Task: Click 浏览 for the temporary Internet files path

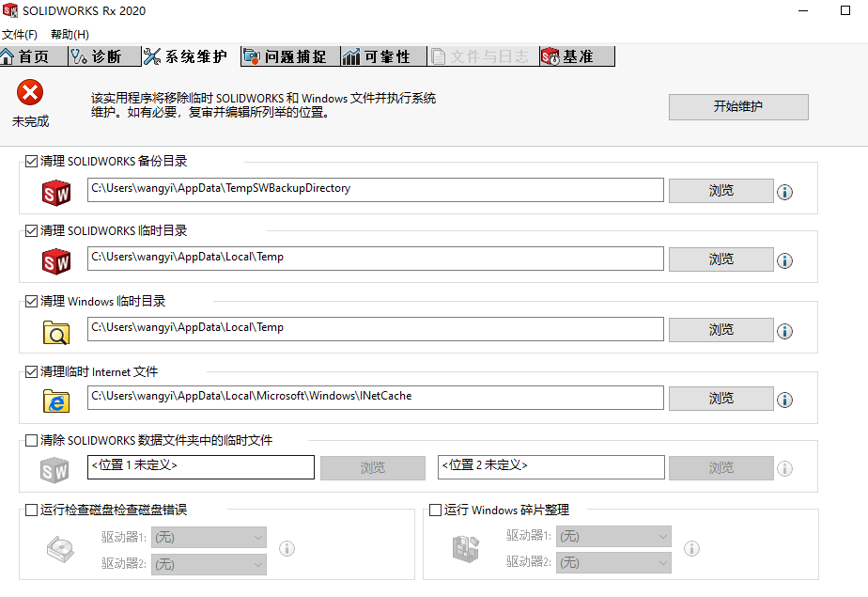Action: (x=721, y=399)
